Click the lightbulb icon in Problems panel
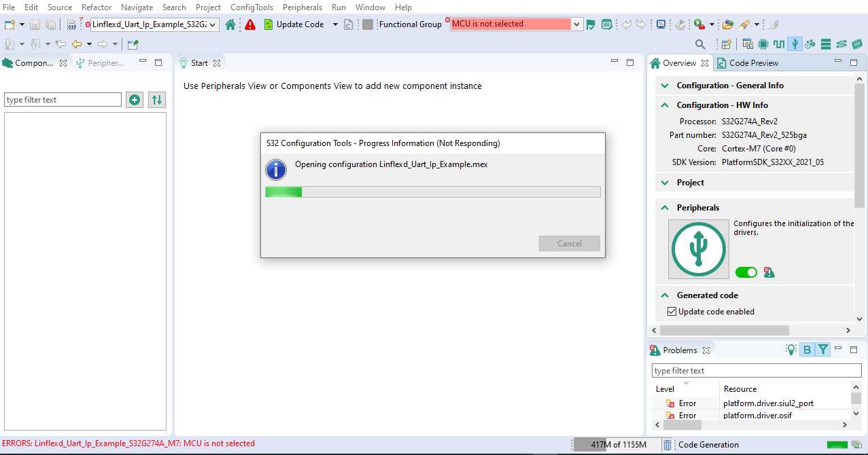The height and width of the screenshot is (455, 868). coord(791,350)
